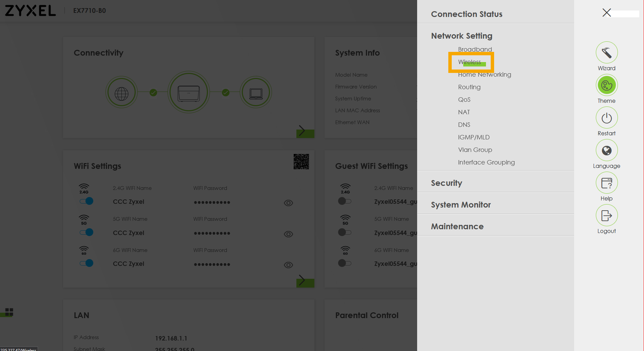Enable the 5G guest WiFi switch
The image size is (644, 351).
click(345, 232)
